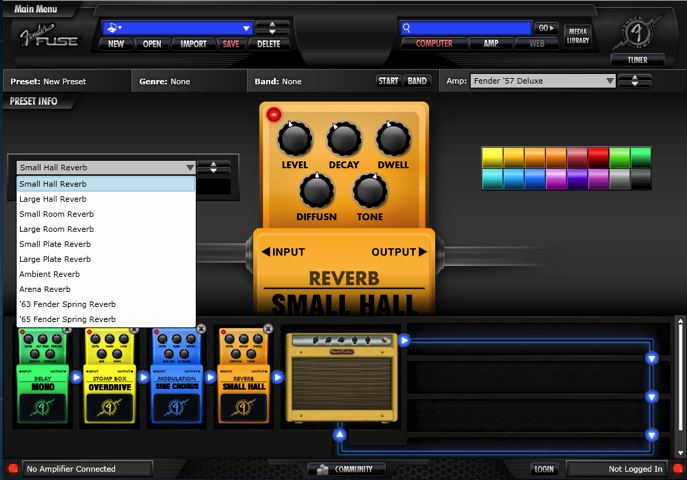Click the bottom down-arrow on effects loop
687x480 pixels.
pos(652,435)
